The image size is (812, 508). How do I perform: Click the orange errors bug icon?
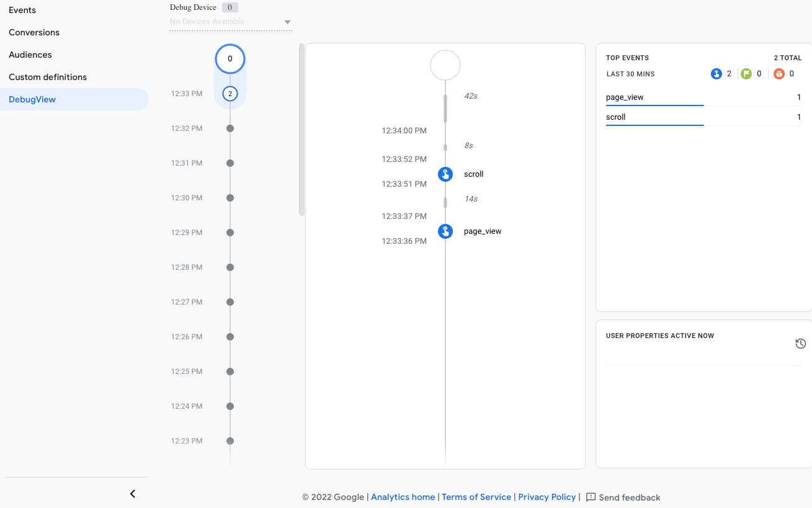(779, 74)
